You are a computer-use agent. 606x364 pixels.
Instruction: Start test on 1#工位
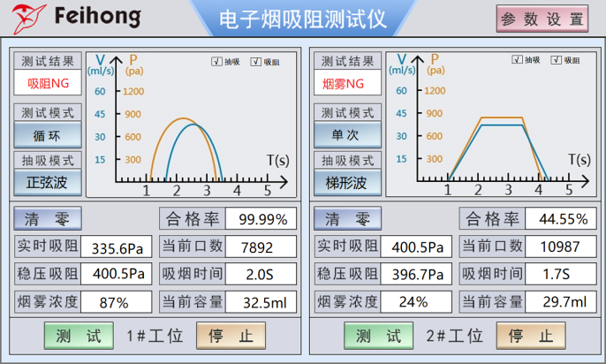click(x=79, y=336)
